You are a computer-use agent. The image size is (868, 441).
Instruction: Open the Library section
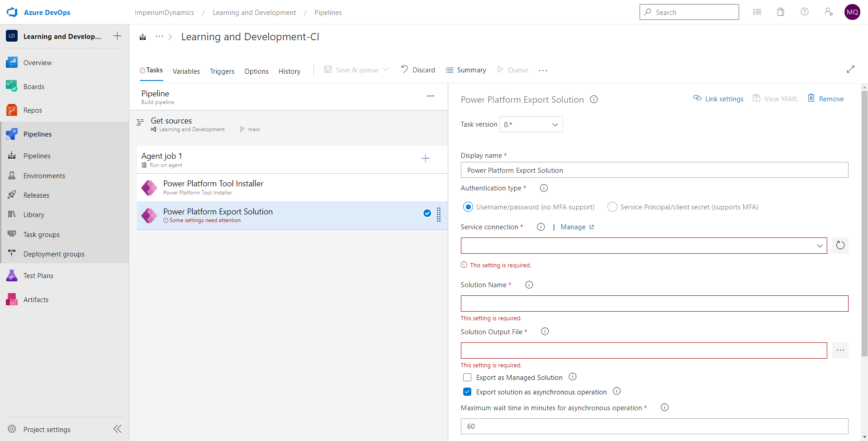(x=34, y=214)
